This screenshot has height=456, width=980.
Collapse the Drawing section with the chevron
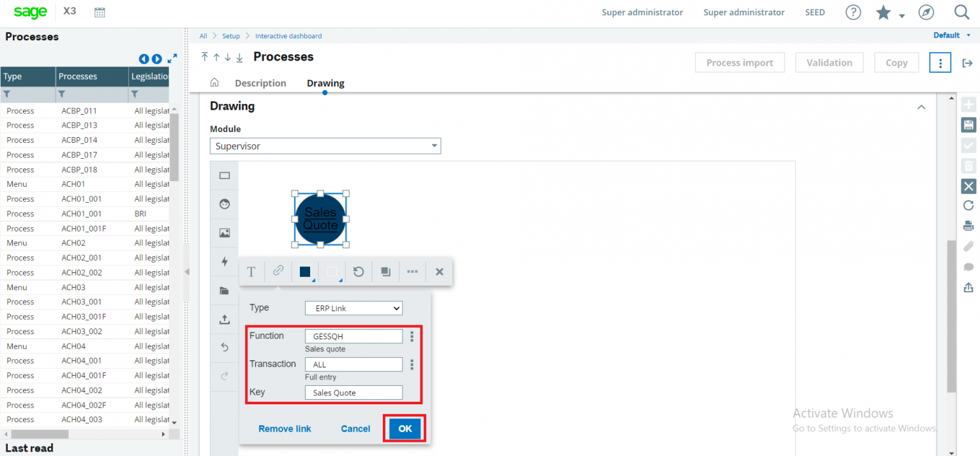921,107
